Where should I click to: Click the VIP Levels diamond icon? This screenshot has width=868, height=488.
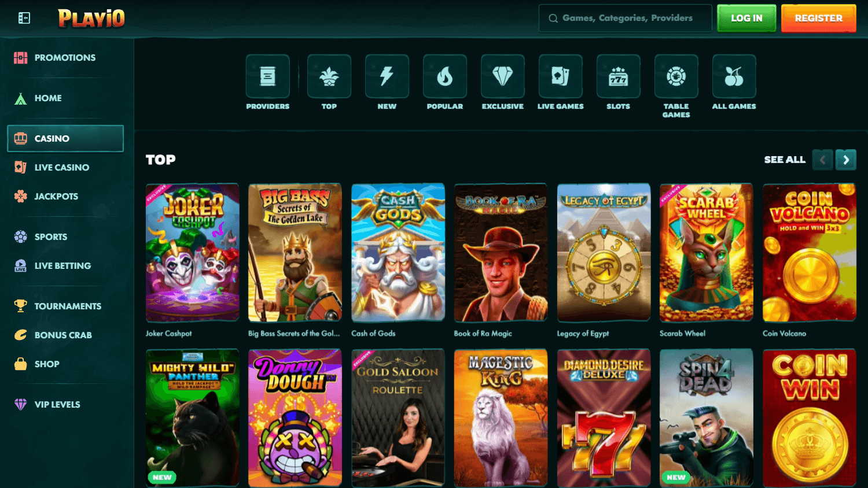click(21, 405)
